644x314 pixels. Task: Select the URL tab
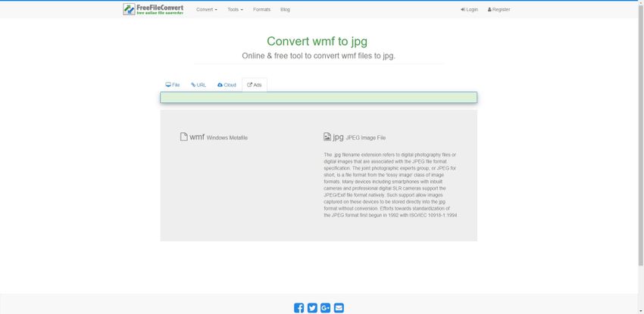199,85
